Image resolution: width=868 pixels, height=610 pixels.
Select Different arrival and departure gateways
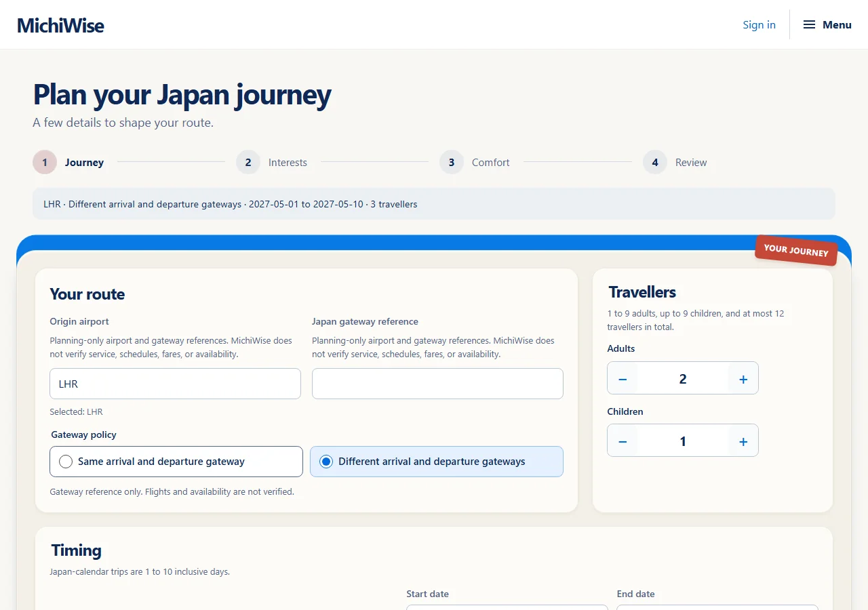437,462
